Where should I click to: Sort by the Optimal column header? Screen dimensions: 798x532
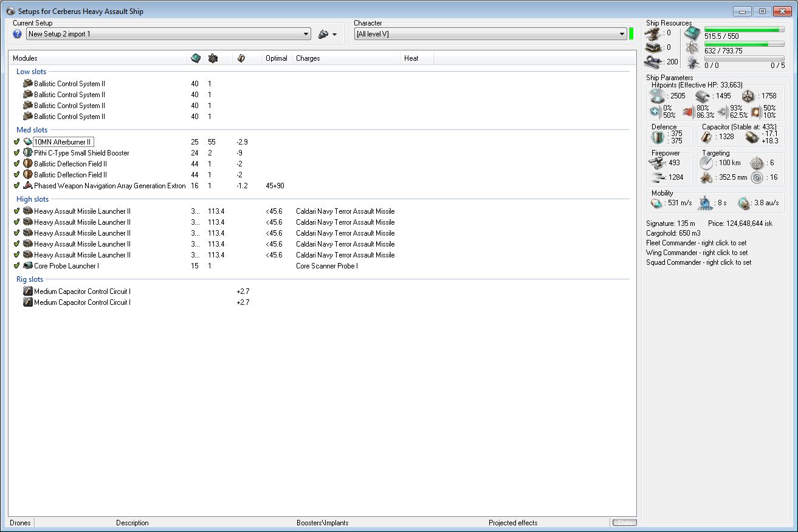point(277,58)
